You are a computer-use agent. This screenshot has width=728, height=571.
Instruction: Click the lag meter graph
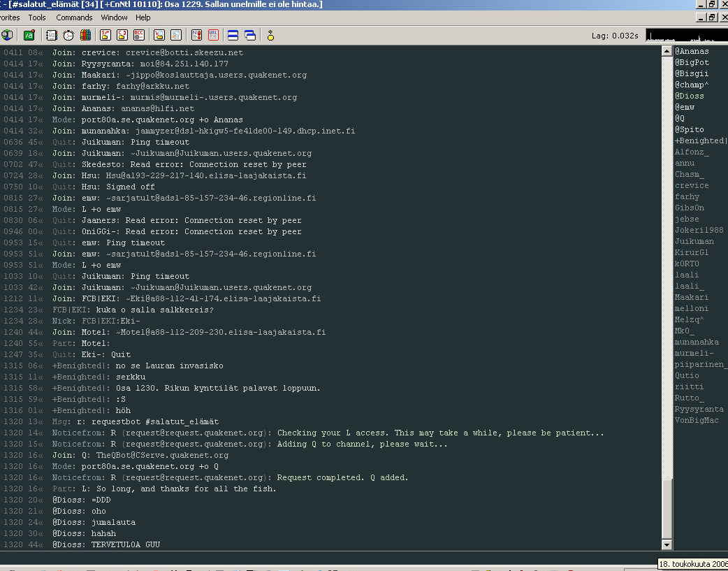point(687,36)
